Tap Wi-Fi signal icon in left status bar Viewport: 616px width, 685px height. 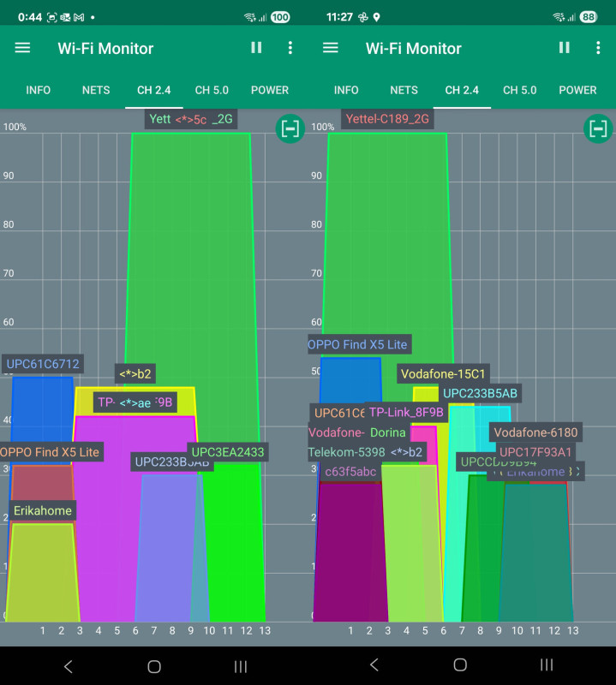tap(249, 17)
